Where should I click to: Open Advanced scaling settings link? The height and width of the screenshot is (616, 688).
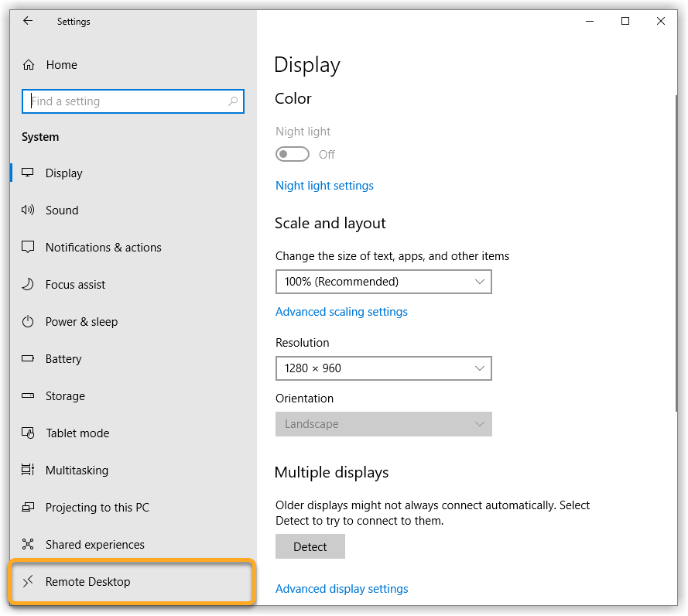(341, 312)
